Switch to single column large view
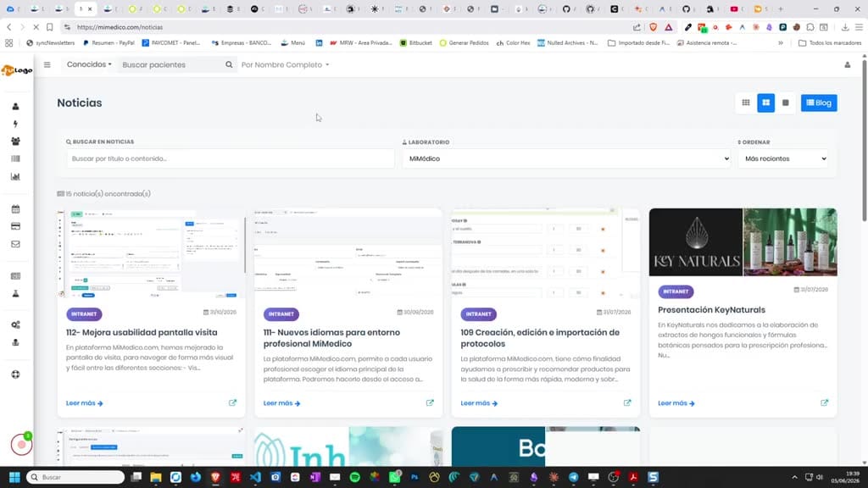 pyautogui.click(x=785, y=103)
